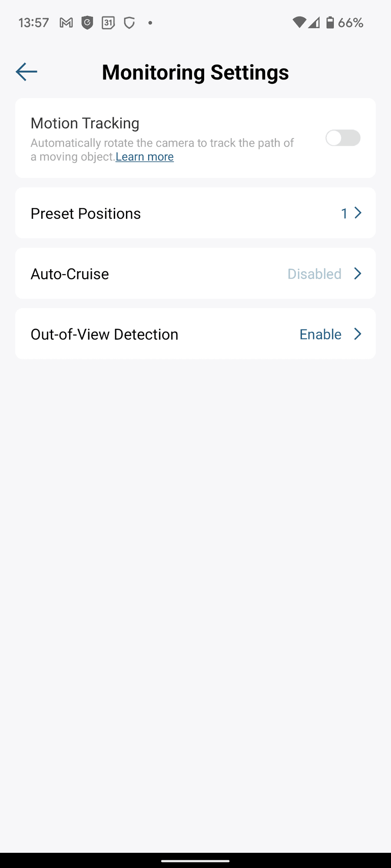The image size is (391, 868).
Task: Select the Out-of-View Detection label
Action: [x=104, y=334]
